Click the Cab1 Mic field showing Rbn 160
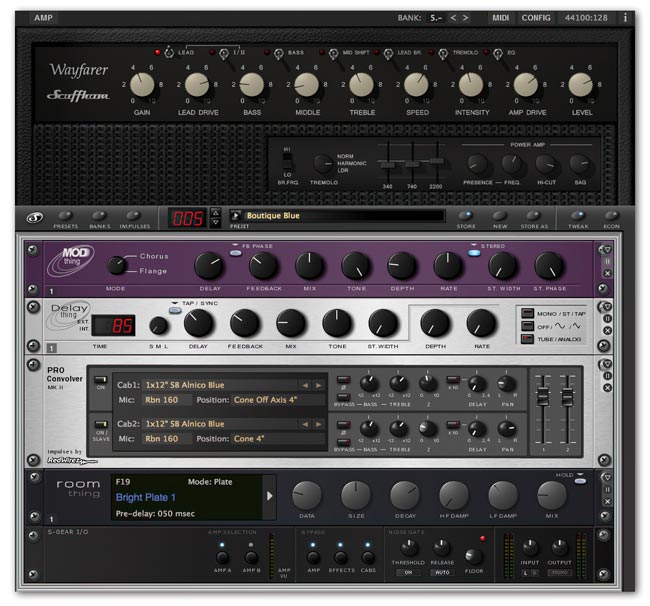The image size is (650, 606). click(x=167, y=400)
